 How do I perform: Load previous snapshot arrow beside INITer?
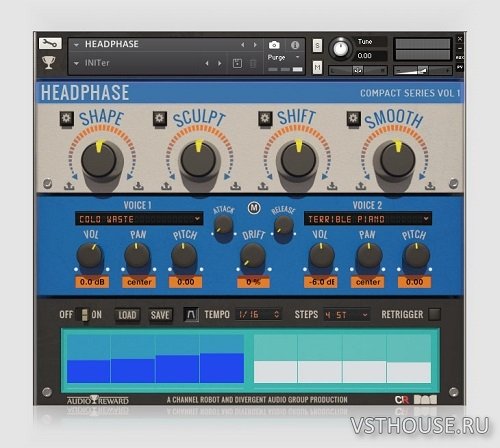tap(207, 63)
